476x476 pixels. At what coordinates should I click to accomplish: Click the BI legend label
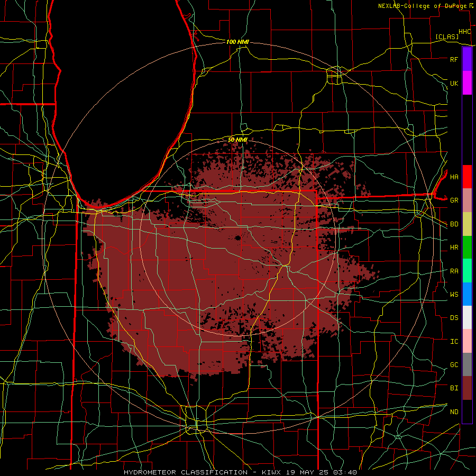[454, 388]
